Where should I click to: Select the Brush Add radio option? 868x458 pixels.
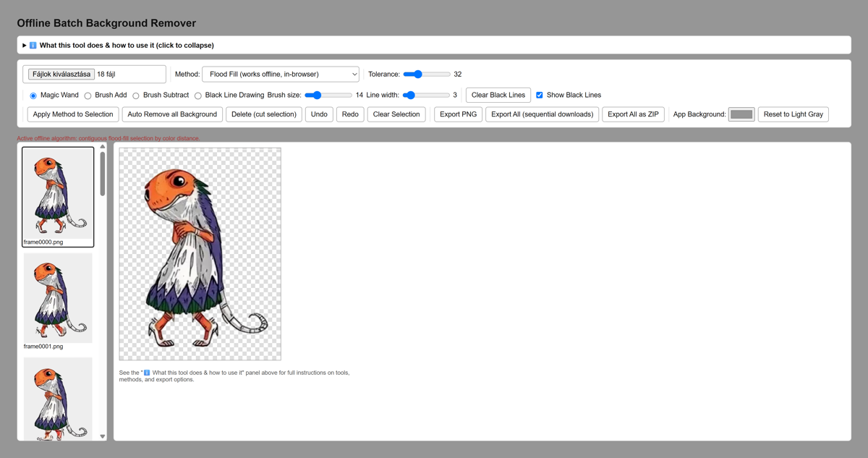pyautogui.click(x=88, y=96)
